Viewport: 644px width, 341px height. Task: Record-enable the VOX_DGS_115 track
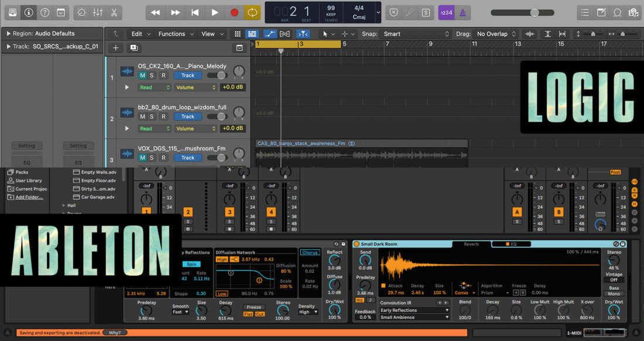coord(163,157)
